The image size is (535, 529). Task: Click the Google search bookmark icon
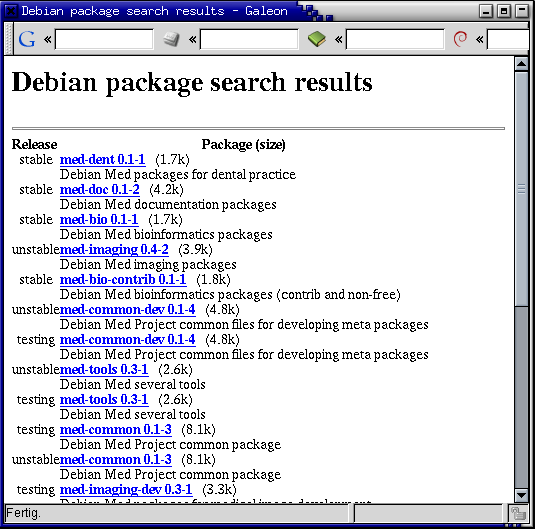coord(27,39)
